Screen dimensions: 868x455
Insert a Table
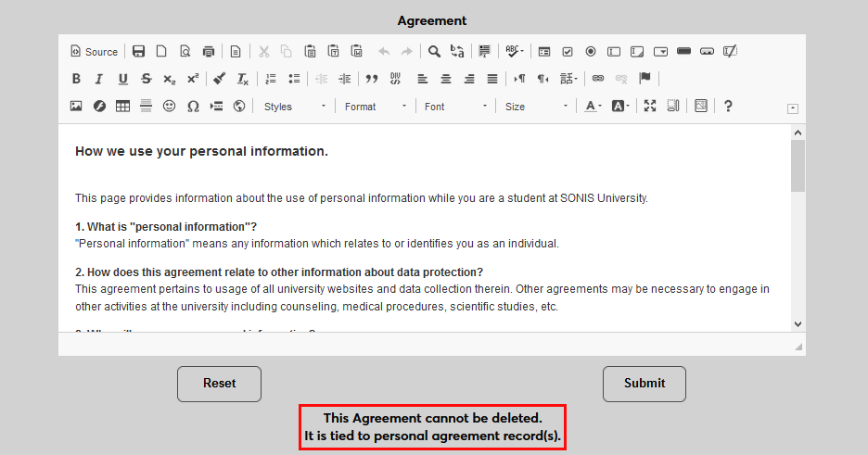click(x=123, y=106)
